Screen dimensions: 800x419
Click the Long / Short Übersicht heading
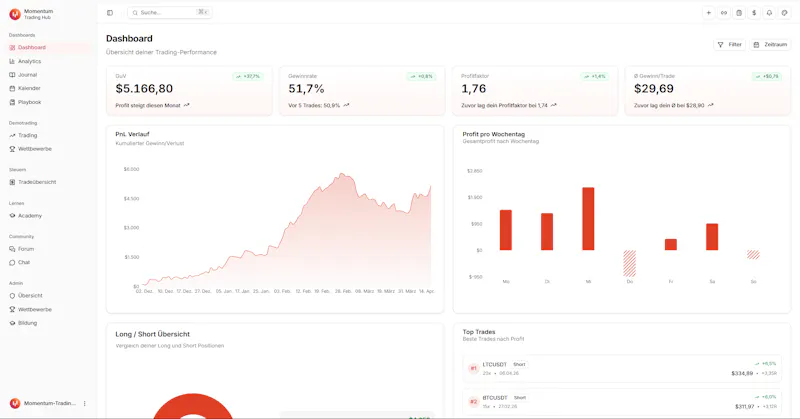pyautogui.click(x=153, y=334)
